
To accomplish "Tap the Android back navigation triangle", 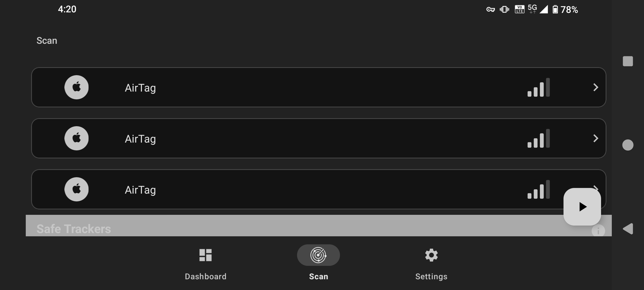I will pyautogui.click(x=628, y=229).
